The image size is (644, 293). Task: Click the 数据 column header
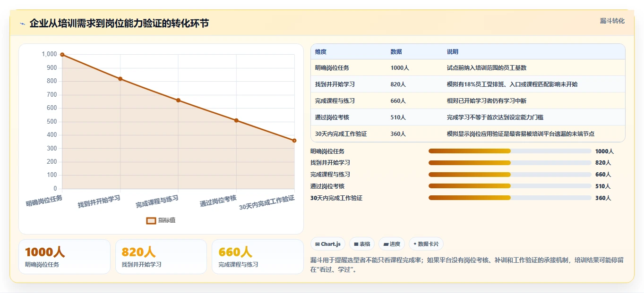pos(396,52)
